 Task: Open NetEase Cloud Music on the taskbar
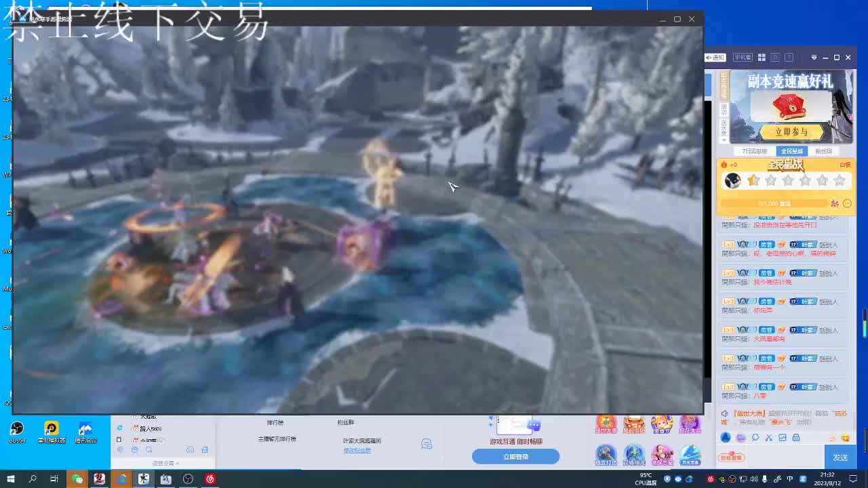point(210,479)
